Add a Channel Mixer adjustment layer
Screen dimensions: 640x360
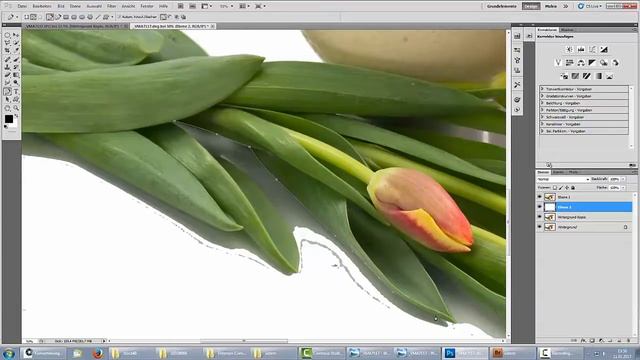click(615, 62)
